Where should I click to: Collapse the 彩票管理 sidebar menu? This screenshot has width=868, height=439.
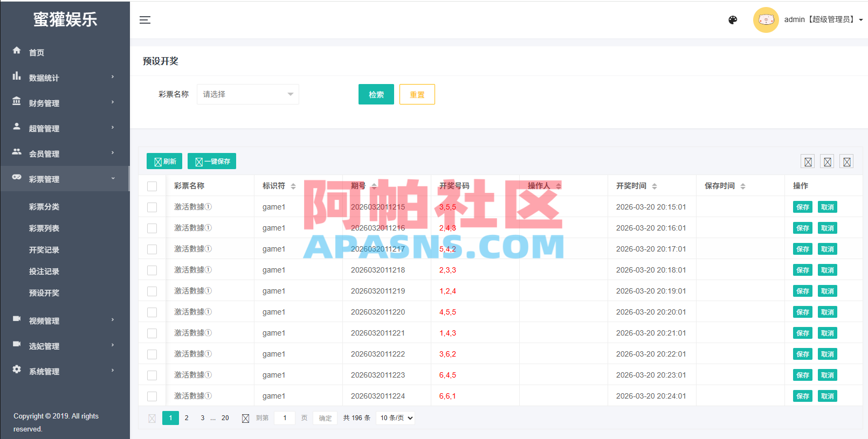65,179
